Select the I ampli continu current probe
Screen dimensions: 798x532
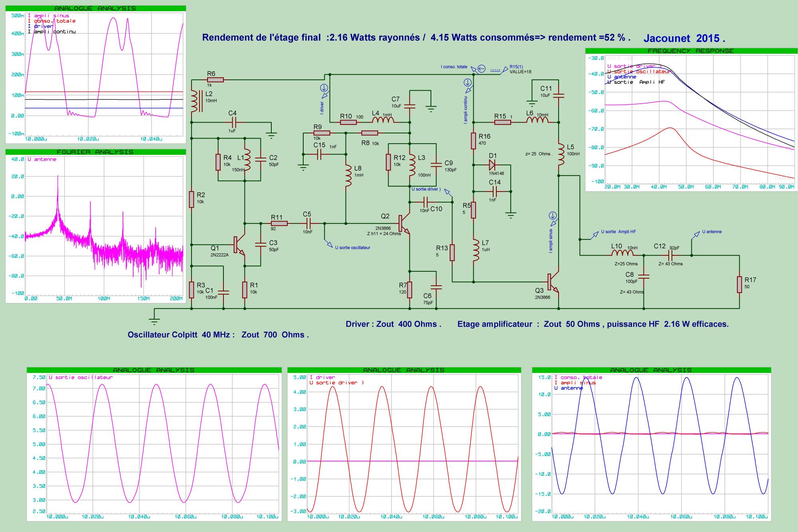tap(468, 83)
